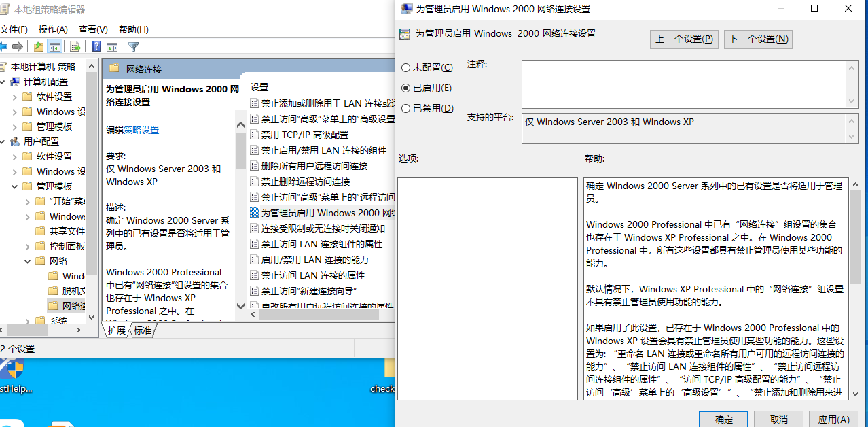Click the 设置 column header in list

pos(259,87)
